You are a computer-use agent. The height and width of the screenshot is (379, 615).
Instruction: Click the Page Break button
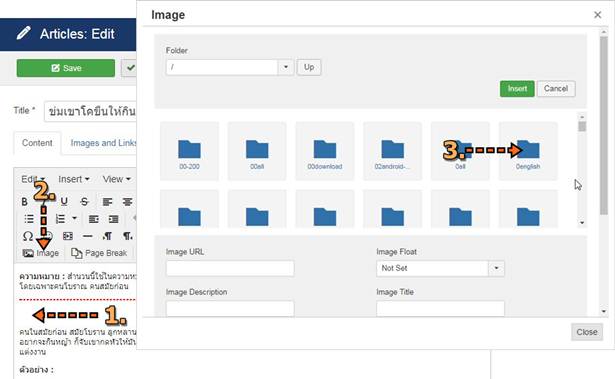pos(99,253)
